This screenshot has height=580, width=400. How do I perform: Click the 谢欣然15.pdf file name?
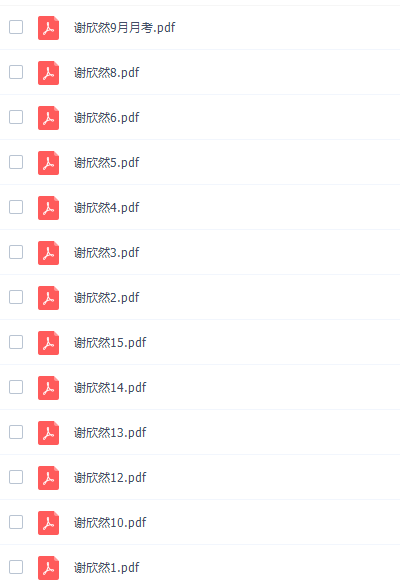[110, 343]
